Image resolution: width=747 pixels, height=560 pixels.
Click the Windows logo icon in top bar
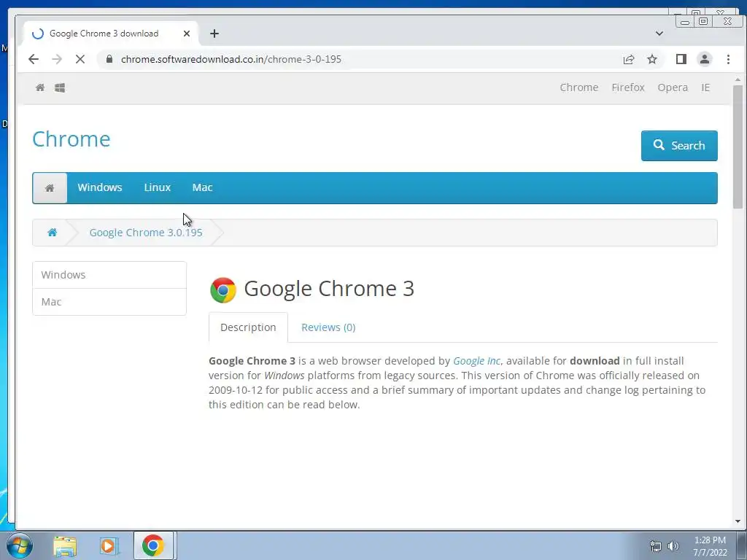coord(60,87)
